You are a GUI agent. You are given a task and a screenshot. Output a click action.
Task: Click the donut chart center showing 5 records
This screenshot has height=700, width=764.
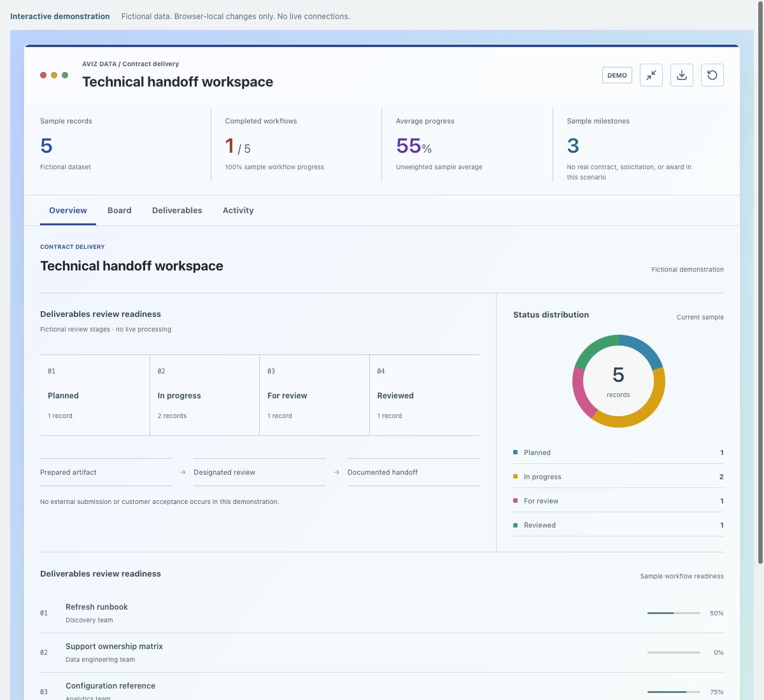[x=618, y=381]
